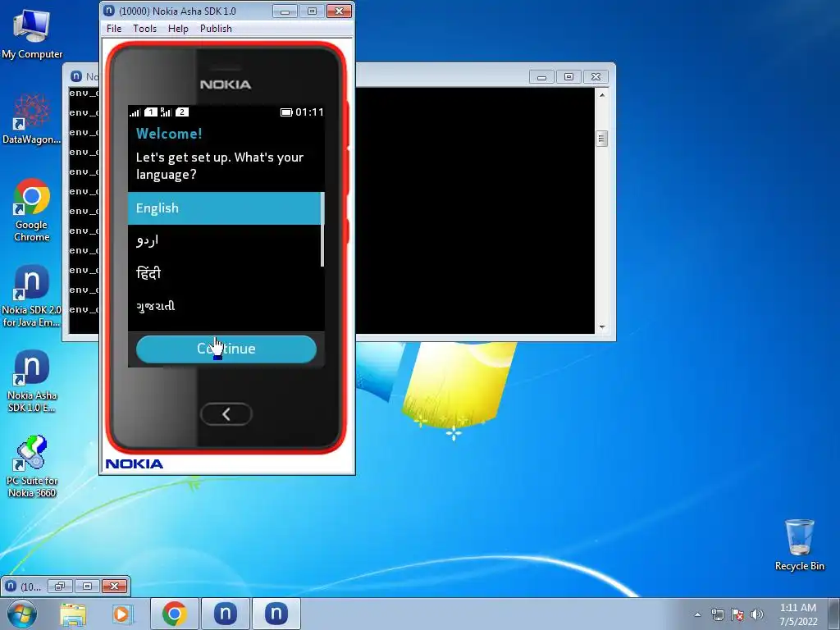Open Nokia Asha SDK 1.0 desktop shortcut
This screenshot has height=630, width=840.
[x=32, y=381]
